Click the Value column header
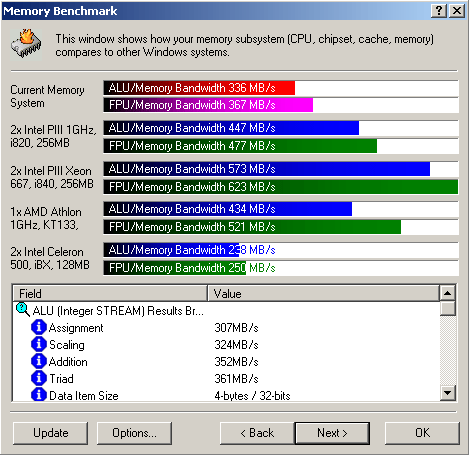The height and width of the screenshot is (455, 469). pyautogui.click(x=323, y=293)
